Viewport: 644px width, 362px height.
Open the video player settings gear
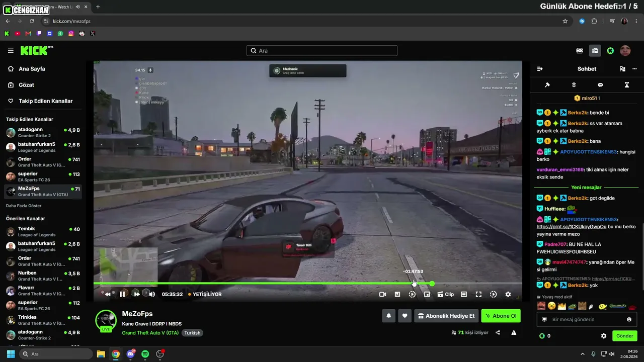pyautogui.click(x=508, y=294)
